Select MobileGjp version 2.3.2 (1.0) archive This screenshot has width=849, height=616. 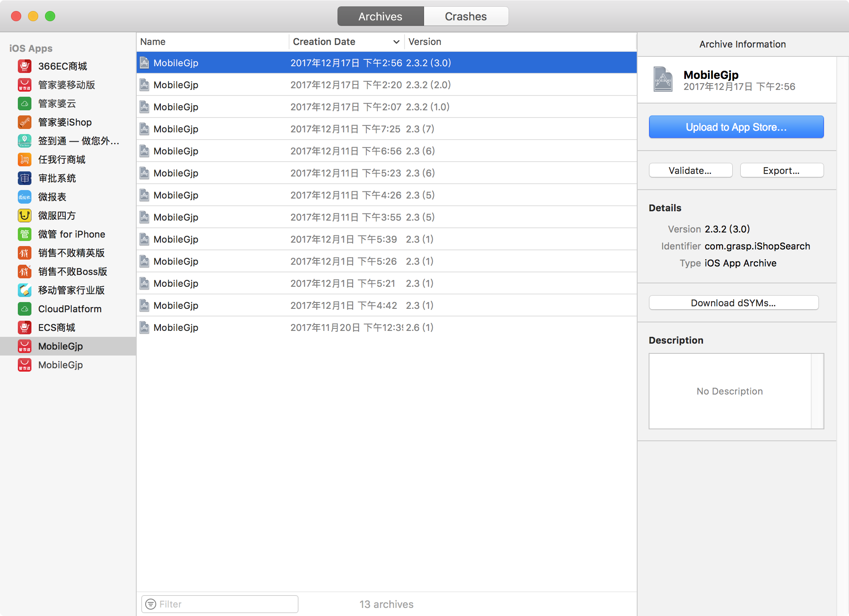pos(385,107)
